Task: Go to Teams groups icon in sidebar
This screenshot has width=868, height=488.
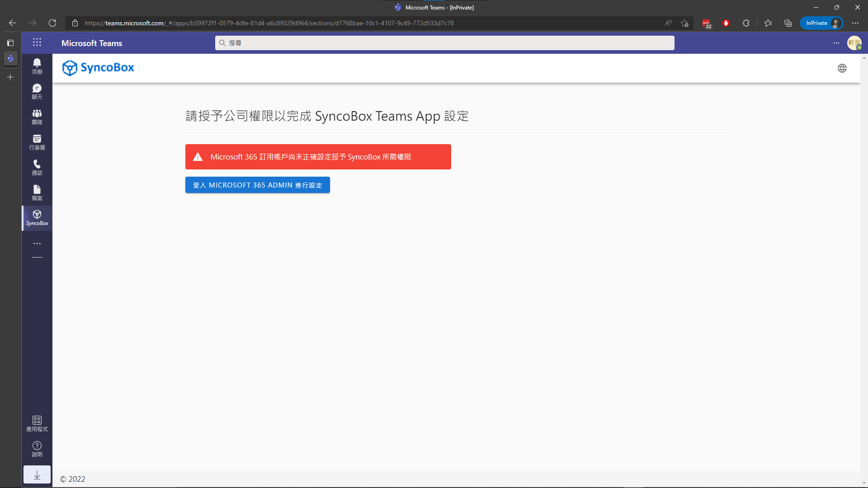Action: pos(37,117)
